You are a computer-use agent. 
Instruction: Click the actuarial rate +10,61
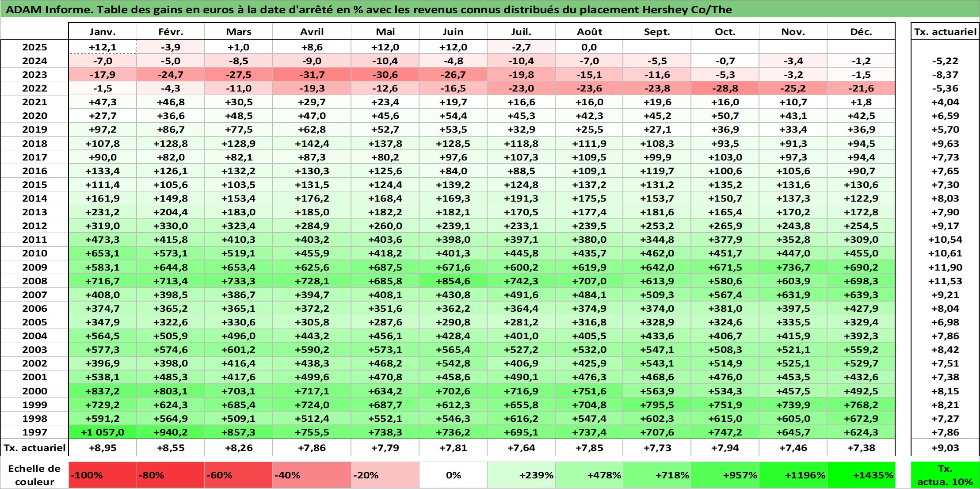[x=946, y=253]
